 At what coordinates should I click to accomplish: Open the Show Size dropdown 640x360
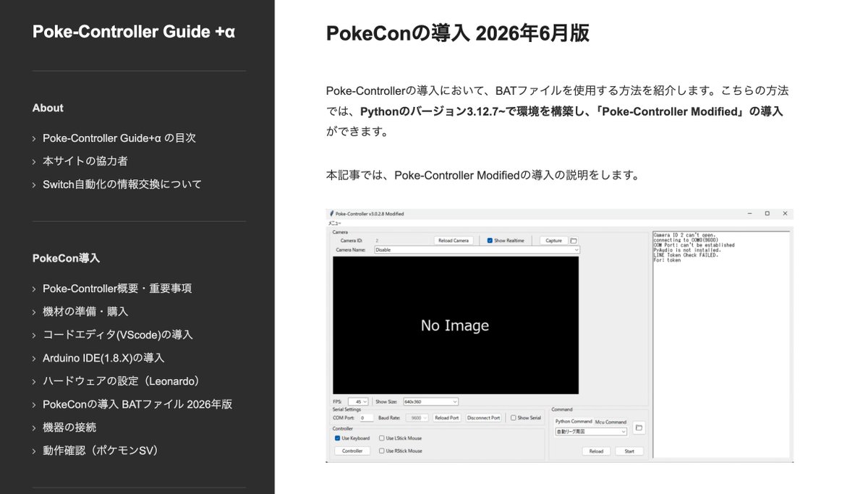[x=431, y=401]
